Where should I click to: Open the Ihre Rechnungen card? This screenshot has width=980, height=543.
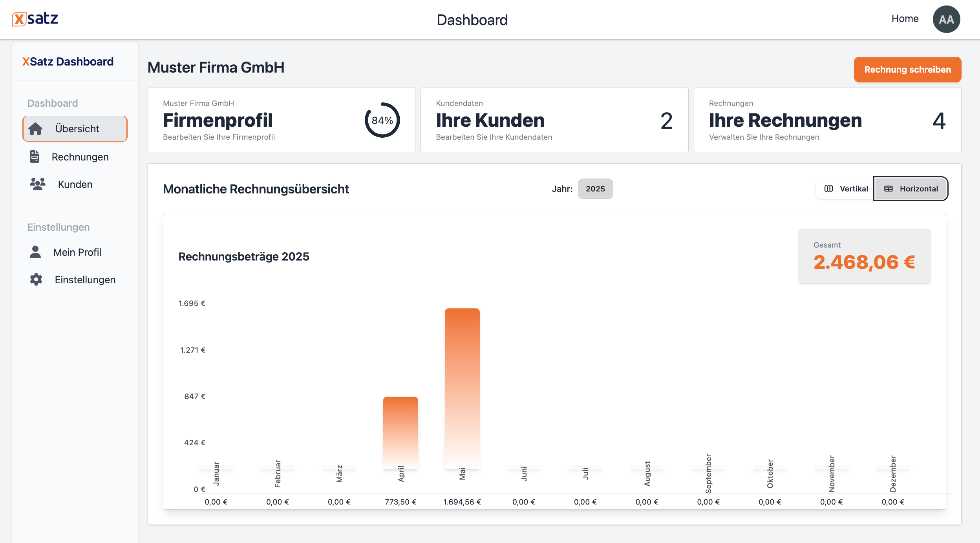pos(827,120)
